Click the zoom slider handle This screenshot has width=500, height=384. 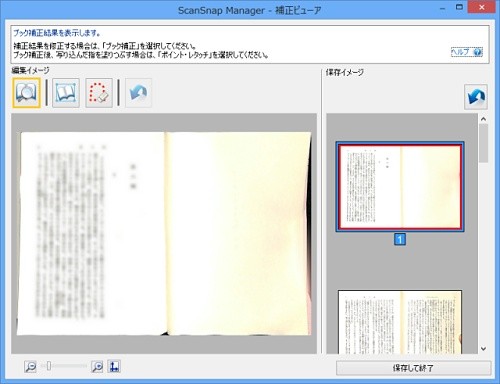coord(49,366)
